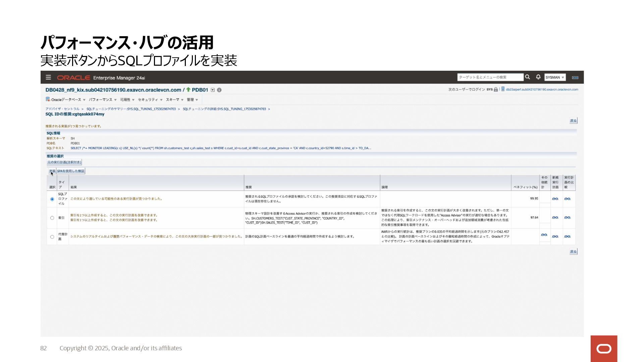Select the SQLプロファイル recommendation radio button
This screenshot has height=362, width=644.
(x=52, y=199)
